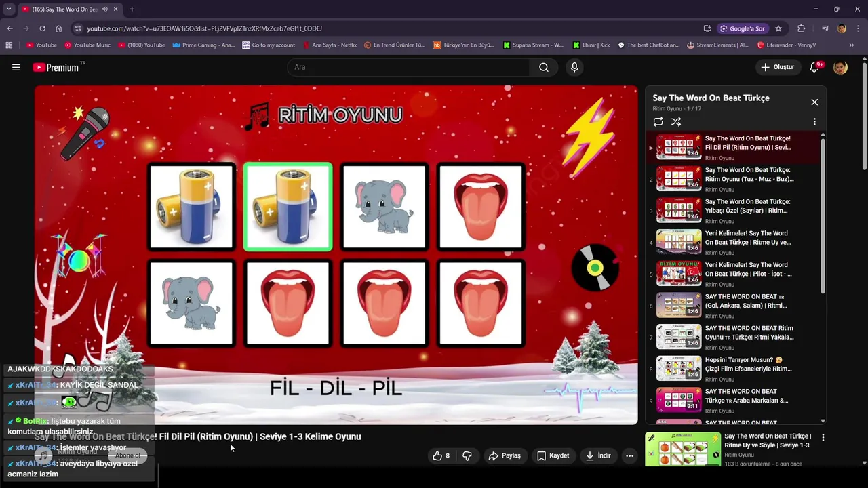Image resolution: width=868 pixels, height=488 pixels.
Task: Click the Paylaş share button
Action: (505, 455)
